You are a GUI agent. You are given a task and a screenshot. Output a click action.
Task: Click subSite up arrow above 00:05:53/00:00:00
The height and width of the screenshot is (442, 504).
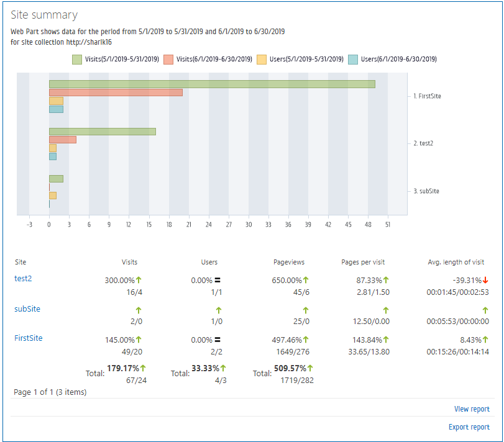(x=485, y=310)
